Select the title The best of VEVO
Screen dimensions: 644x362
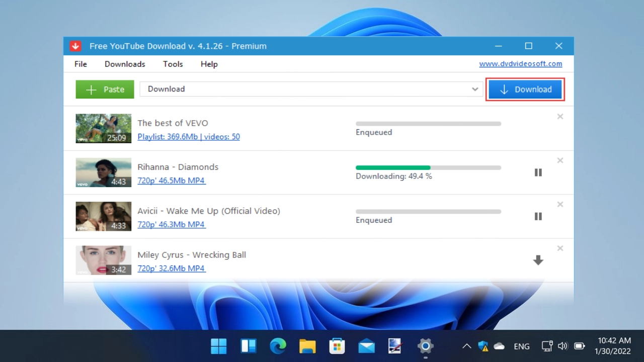[173, 123]
